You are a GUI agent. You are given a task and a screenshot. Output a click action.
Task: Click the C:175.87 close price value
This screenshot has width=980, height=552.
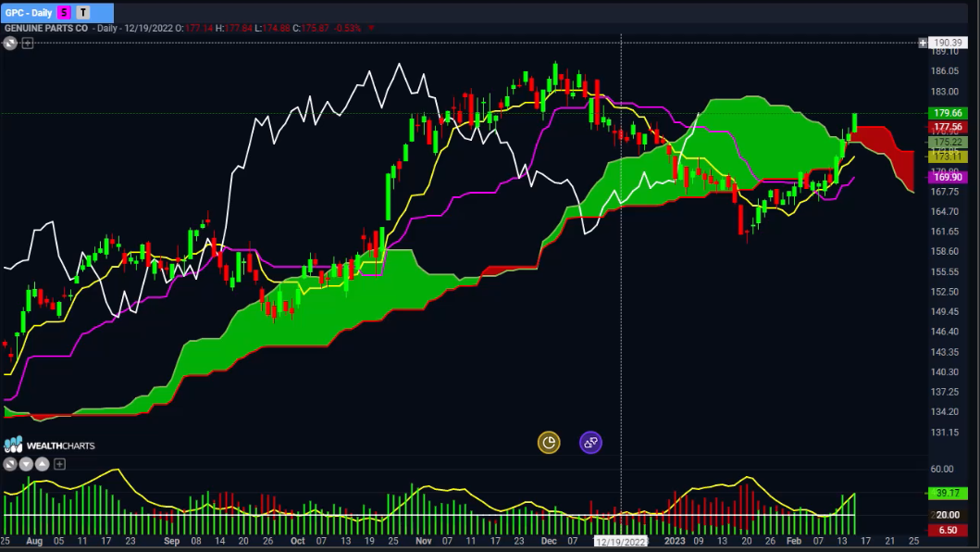311,28
